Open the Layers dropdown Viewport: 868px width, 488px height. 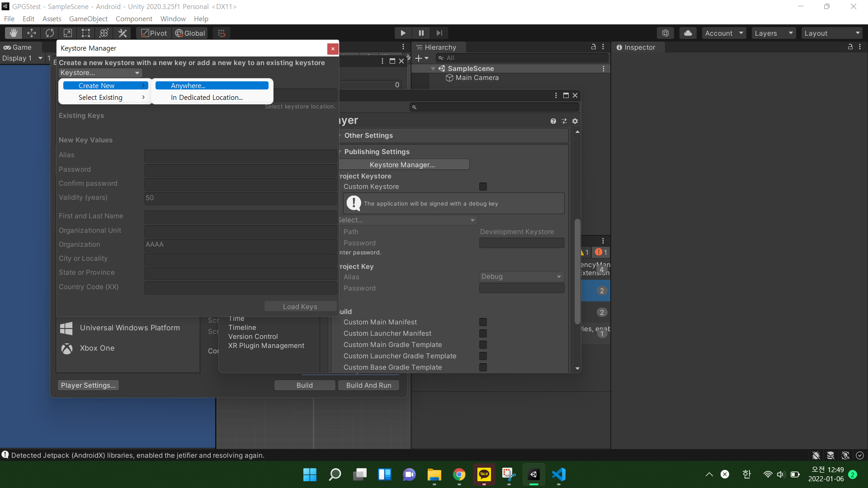(x=774, y=33)
